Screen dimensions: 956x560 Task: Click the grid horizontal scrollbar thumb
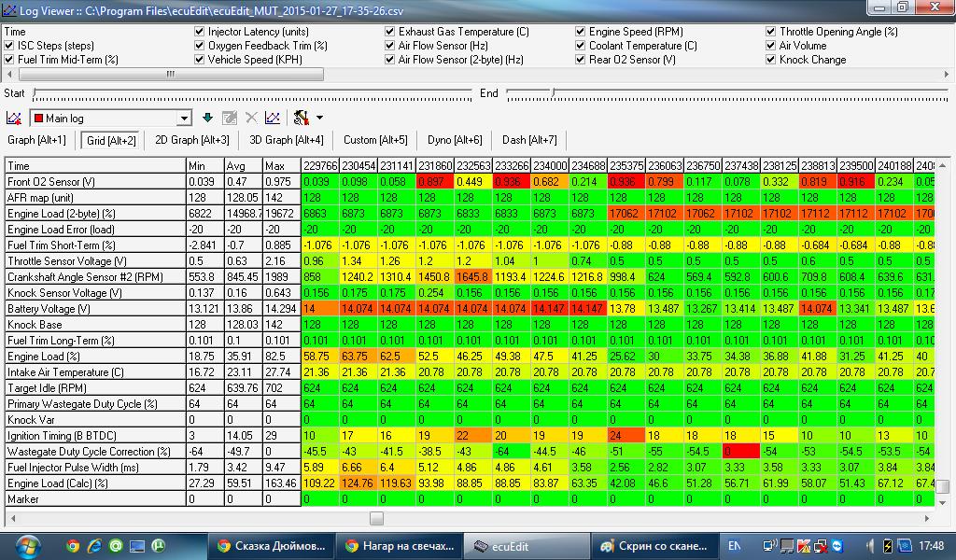click(x=377, y=518)
